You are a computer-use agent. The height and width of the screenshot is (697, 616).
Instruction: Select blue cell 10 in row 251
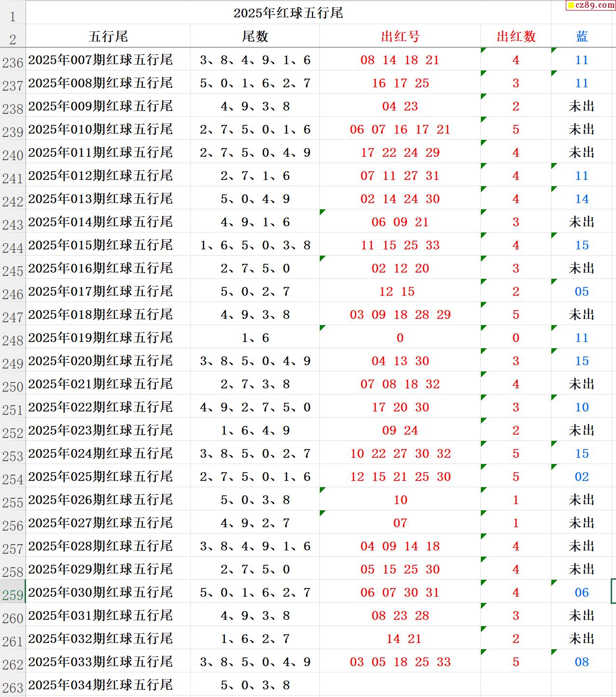582,407
